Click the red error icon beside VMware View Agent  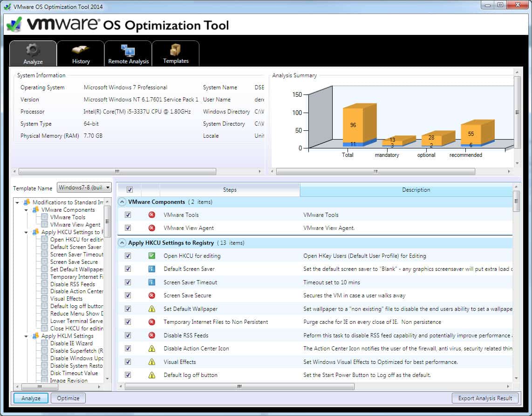(152, 228)
